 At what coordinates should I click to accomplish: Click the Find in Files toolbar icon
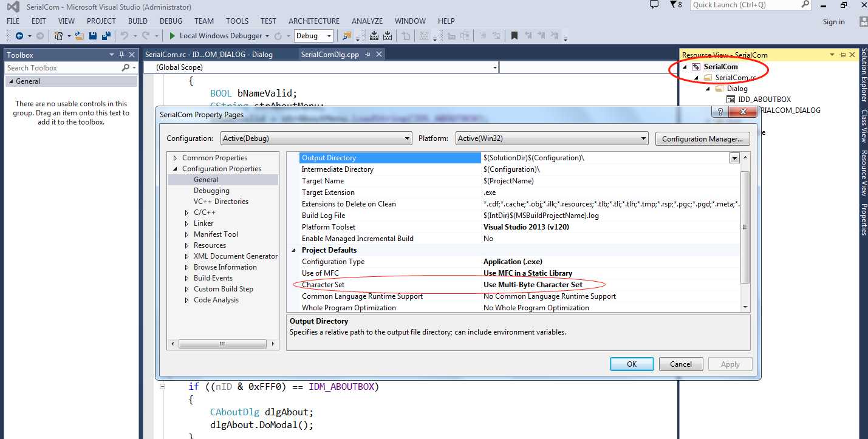[x=347, y=36]
